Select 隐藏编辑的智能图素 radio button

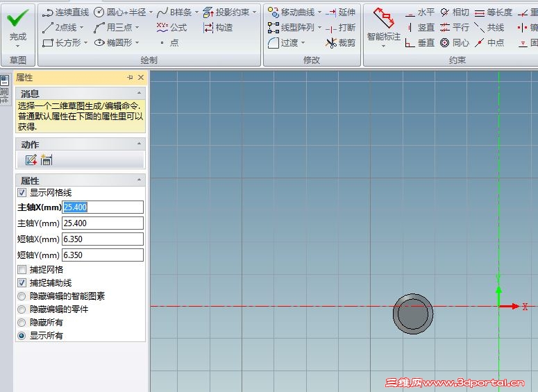pyautogui.click(x=22, y=296)
